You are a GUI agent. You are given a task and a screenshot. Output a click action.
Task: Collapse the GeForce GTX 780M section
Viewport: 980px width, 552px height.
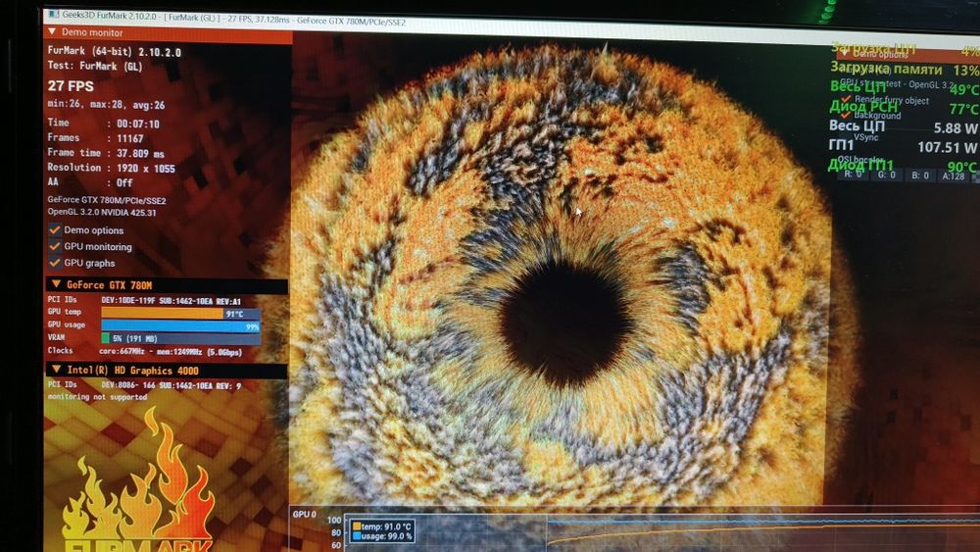click(x=56, y=284)
